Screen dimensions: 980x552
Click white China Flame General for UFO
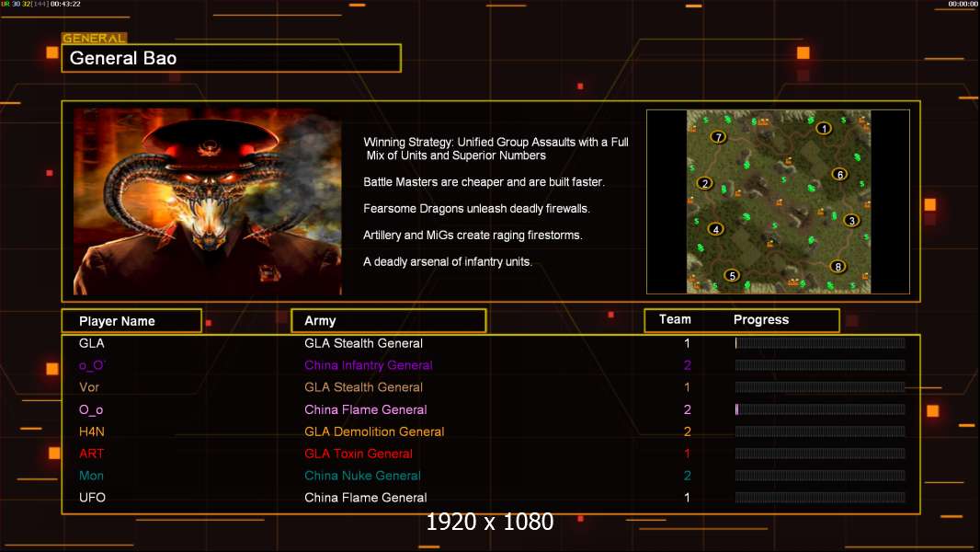pyautogui.click(x=366, y=498)
